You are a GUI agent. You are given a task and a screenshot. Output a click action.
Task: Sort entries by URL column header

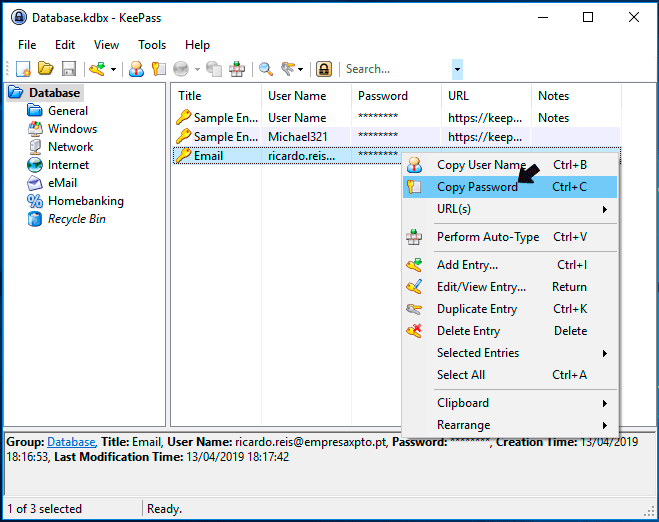pos(486,96)
